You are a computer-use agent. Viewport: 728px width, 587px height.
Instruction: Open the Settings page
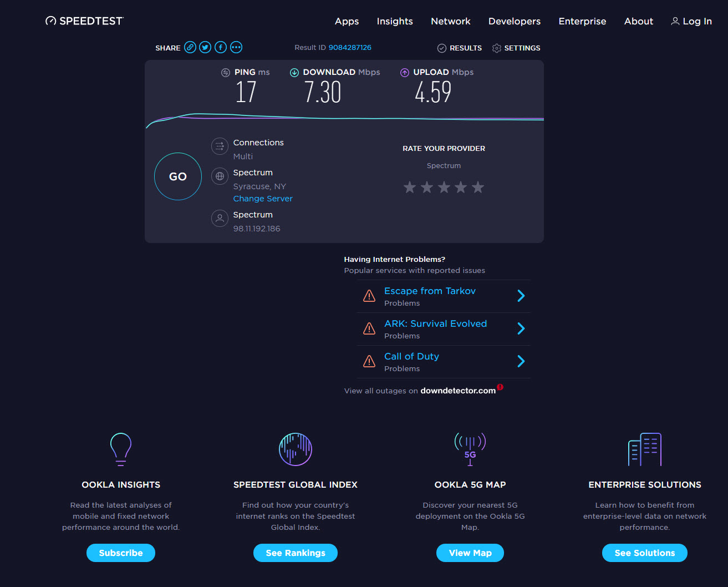point(516,48)
